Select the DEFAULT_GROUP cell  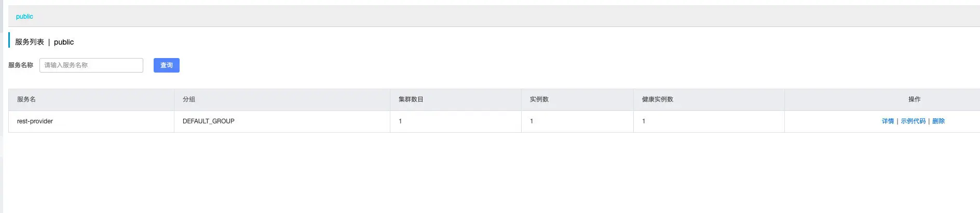(282, 121)
